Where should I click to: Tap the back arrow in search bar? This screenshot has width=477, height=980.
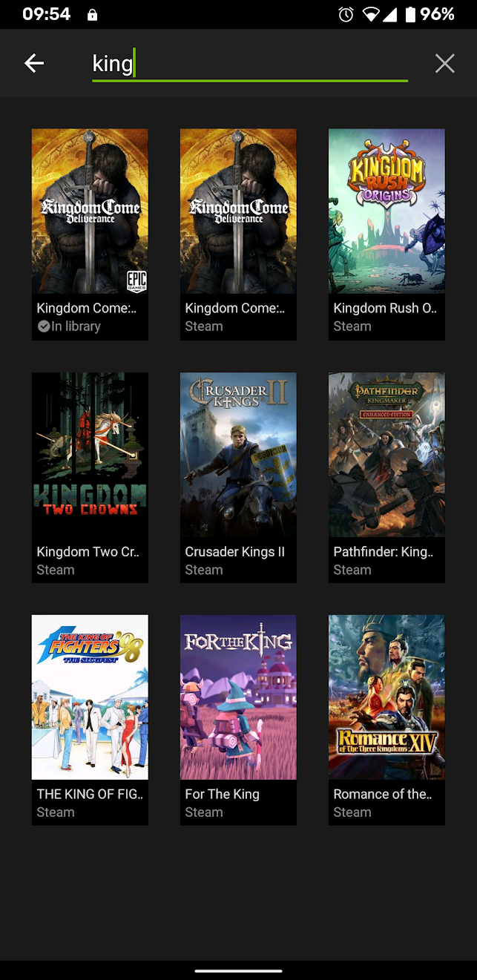coord(34,64)
